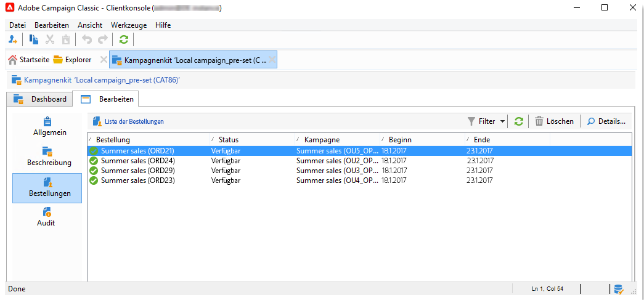Click the Paste clipboard icon
The image size is (644, 300).
(66, 39)
